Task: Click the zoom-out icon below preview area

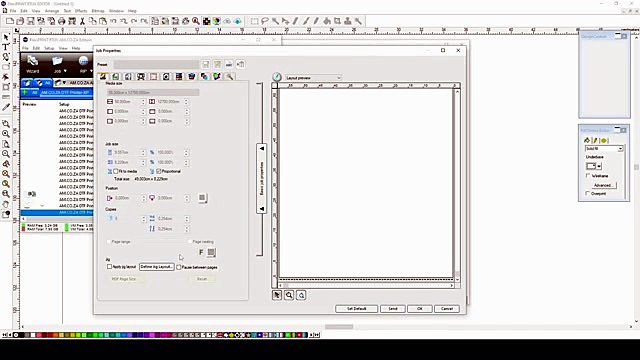Action: pyautogui.click(x=301, y=295)
